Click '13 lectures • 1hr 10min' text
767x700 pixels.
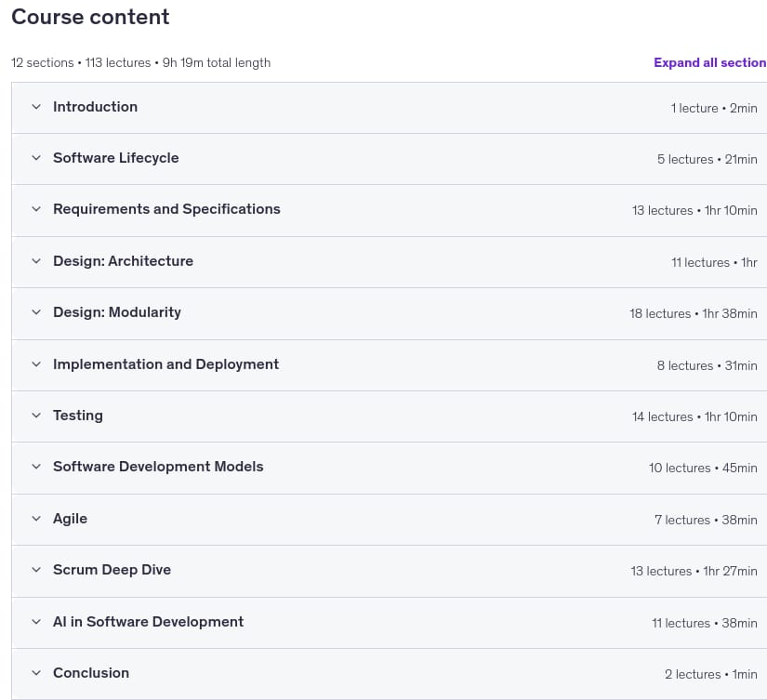[x=694, y=210]
